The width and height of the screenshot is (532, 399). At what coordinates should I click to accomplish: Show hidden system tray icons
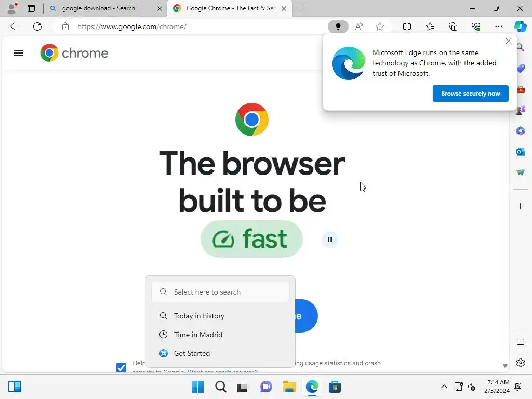coord(444,387)
